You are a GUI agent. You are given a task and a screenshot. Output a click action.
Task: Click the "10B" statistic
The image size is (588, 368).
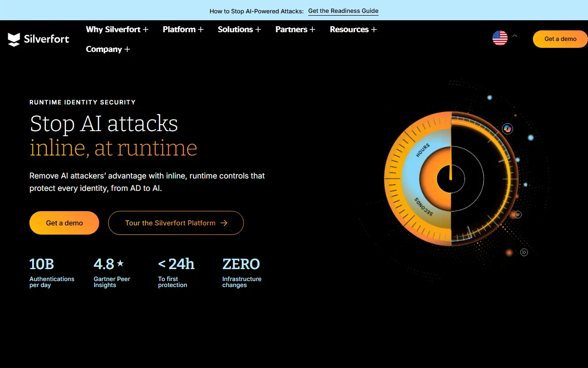(x=42, y=264)
